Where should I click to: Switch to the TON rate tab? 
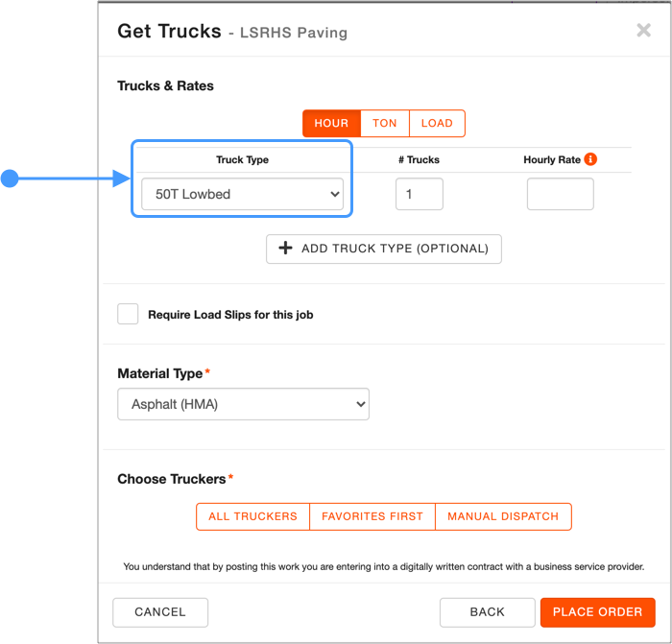coord(385,124)
